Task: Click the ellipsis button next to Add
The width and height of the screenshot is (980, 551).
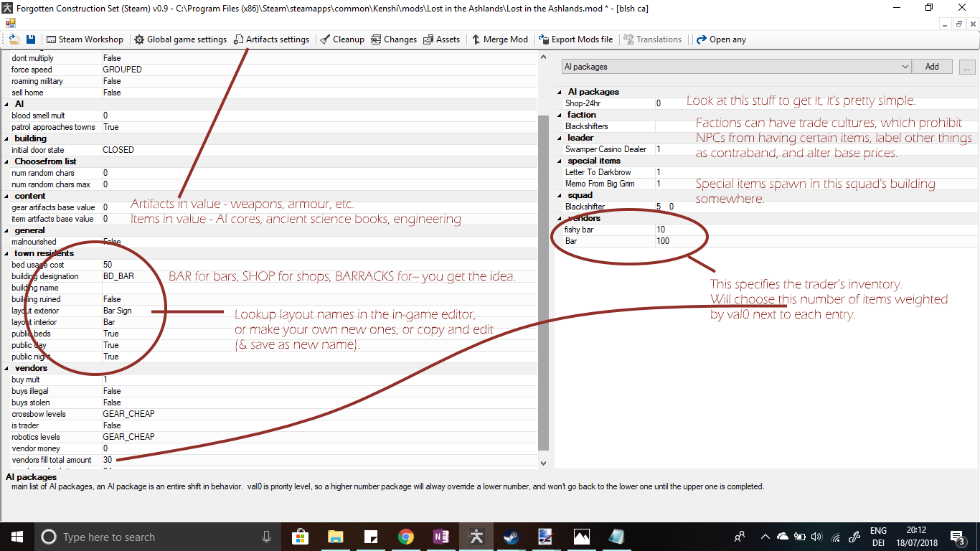Action: click(x=966, y=67)
